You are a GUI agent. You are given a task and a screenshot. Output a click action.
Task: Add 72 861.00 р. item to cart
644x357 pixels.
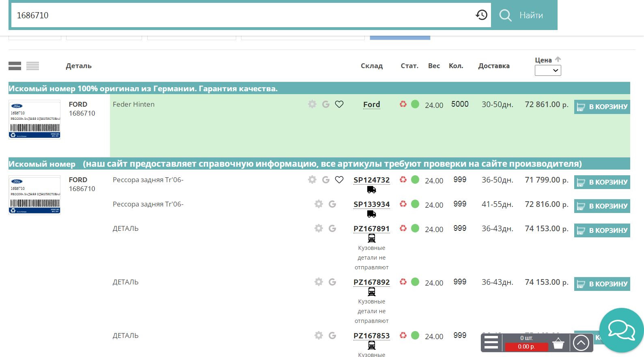602,107
